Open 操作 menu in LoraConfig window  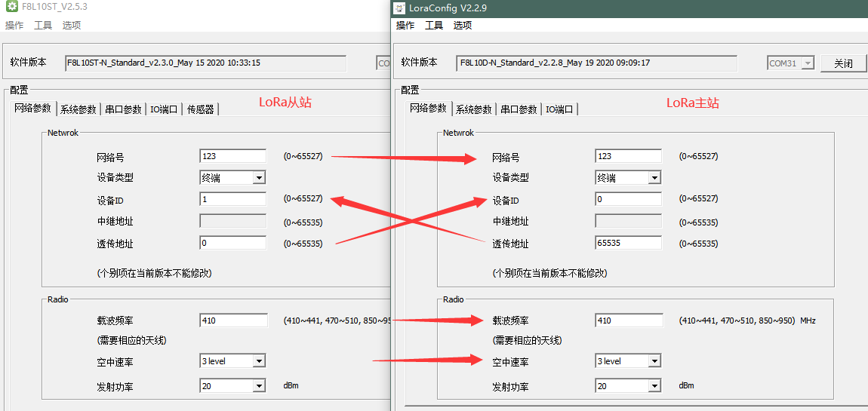[x=405, y=26]
